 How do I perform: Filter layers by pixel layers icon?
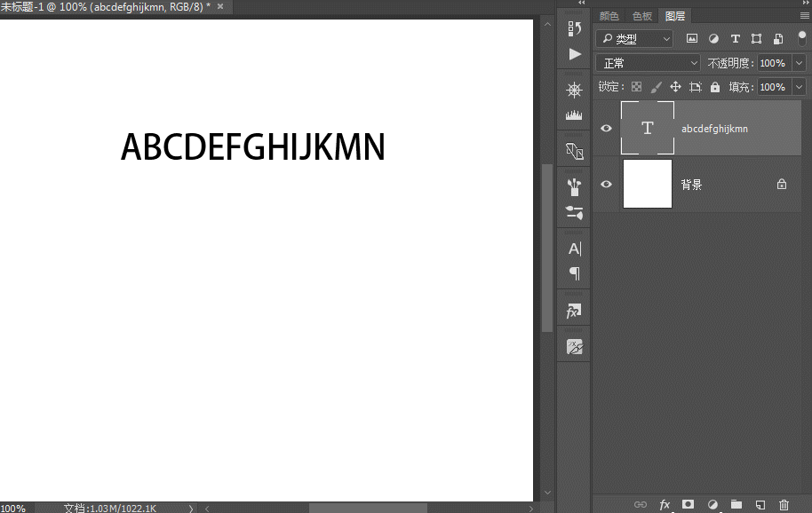pyautogui.click(x=692, y=38)
